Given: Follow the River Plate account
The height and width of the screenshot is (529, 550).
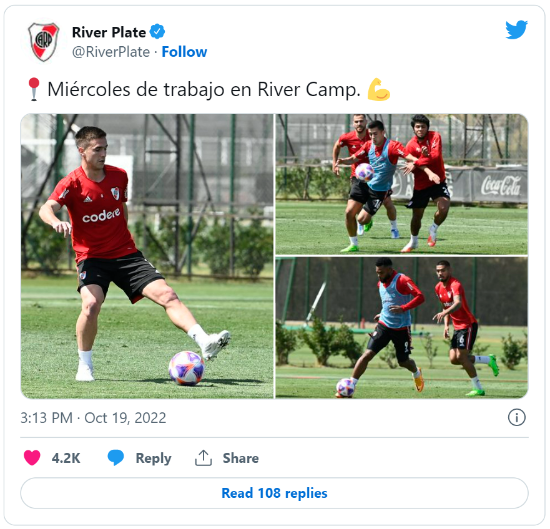Looking at the screenshot, I should tap(184, 52).
